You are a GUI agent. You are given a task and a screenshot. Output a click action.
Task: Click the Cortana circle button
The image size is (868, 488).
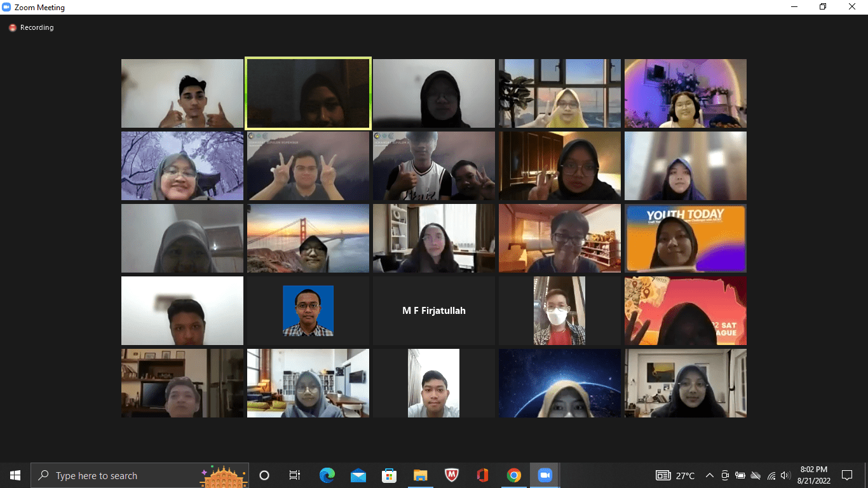(264, 475)
